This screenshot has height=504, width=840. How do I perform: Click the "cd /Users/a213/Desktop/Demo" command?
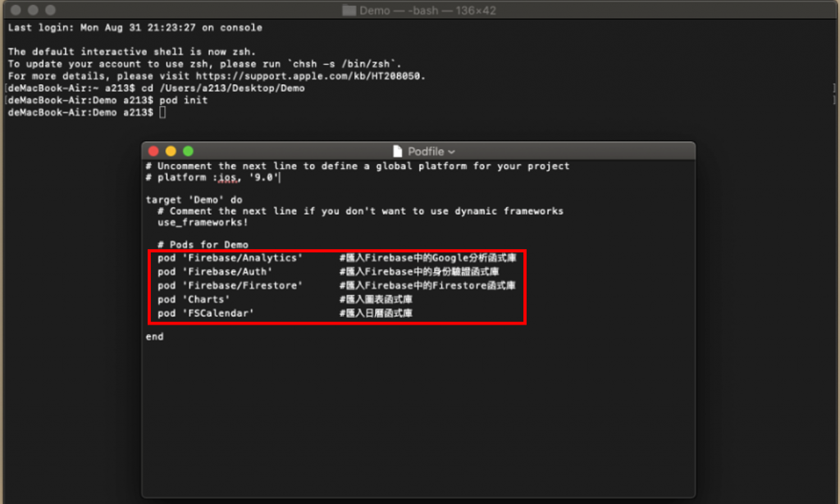coord(223,89)
